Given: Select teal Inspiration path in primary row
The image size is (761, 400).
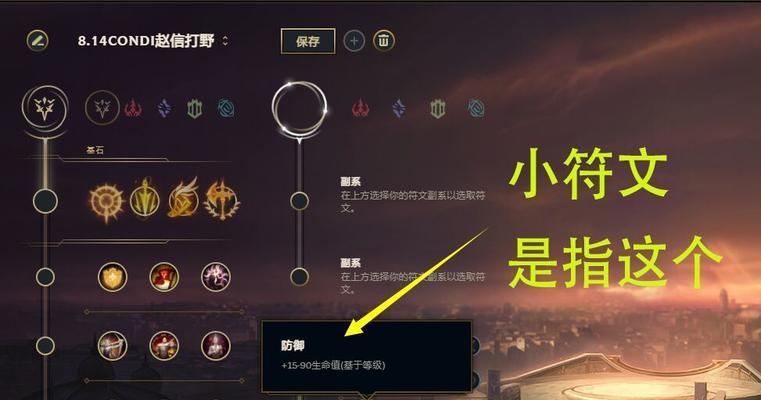Looking at the screenshot, I should 226,109.
